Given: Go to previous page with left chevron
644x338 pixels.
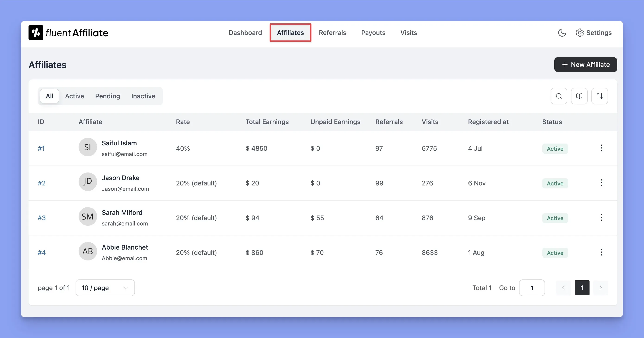Looking at the screenshot, I should tap(563, 288).
